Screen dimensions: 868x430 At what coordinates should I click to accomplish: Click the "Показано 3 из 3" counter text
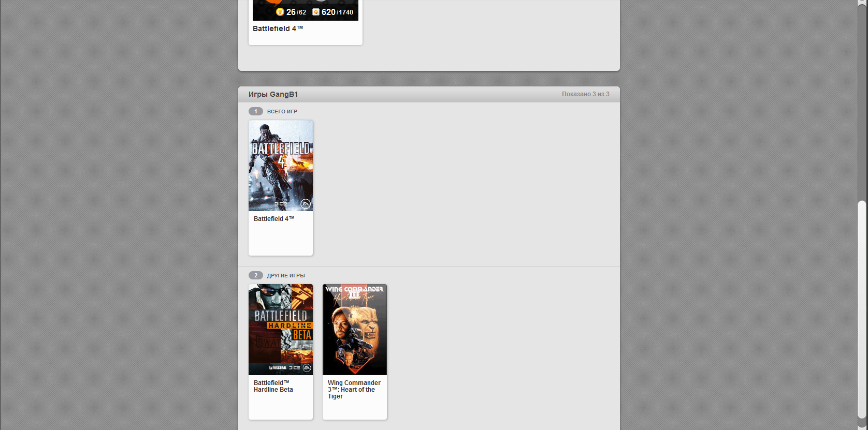coord(586,94)
